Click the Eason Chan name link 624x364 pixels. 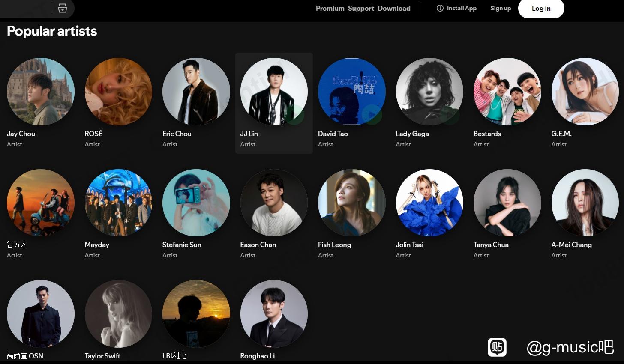[258, 245]
